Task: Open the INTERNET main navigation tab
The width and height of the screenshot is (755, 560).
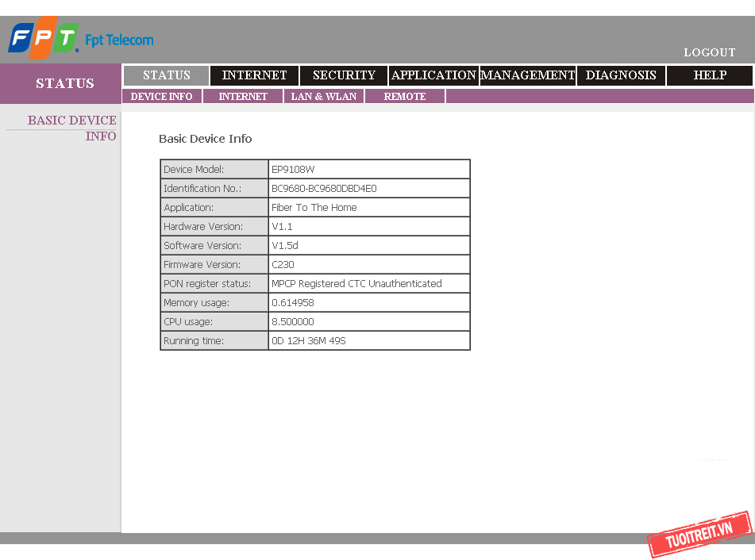Action: click(254, 75)
